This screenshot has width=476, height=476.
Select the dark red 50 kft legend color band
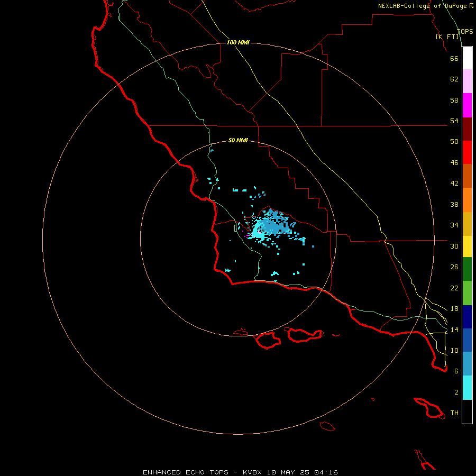[x=467, y=129]
